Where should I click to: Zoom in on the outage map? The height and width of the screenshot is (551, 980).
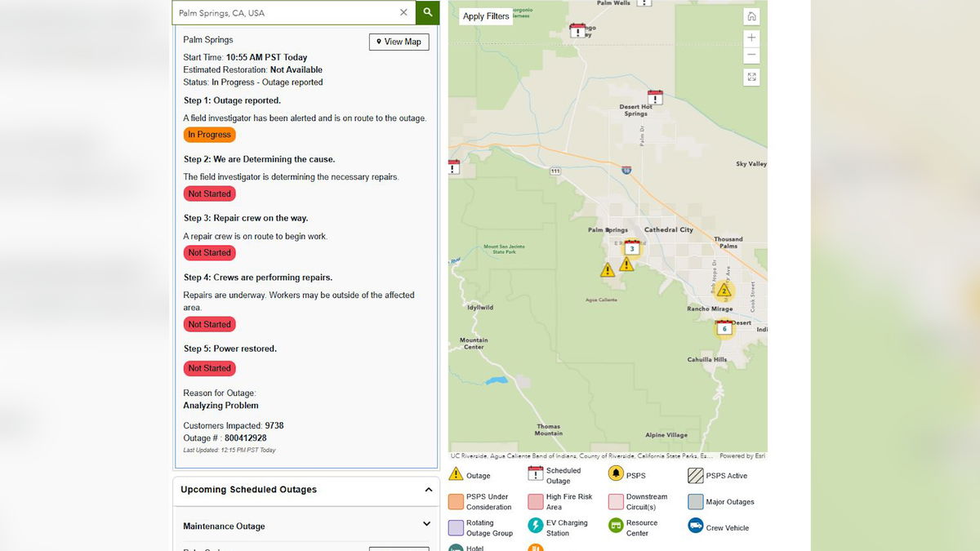[751, 38]
